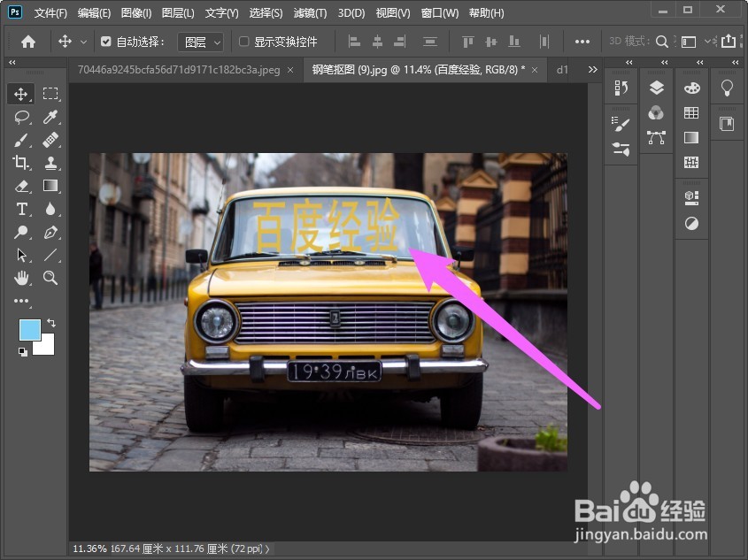Click the light blue foreground color swatch
Screen dimensions: 748x560
click(29, 330)
